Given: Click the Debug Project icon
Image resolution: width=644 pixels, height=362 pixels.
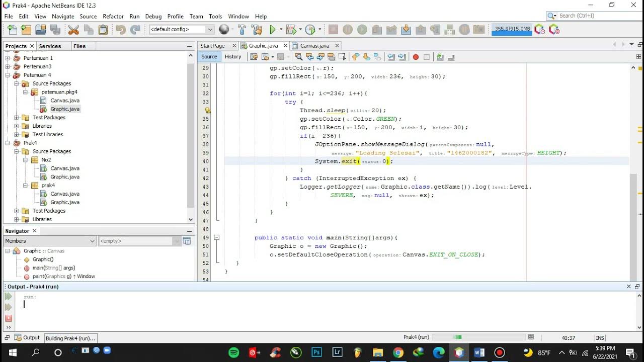Looking at the screenshot, I should point(290,30).
